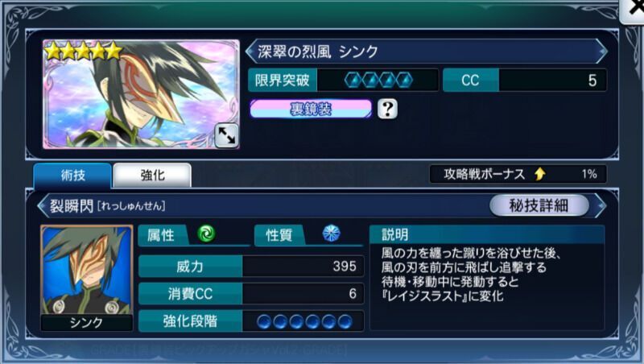This screenshot has height=364, width=644.
Task: Switch to the 強化 tab
Action: pos(152,176)
